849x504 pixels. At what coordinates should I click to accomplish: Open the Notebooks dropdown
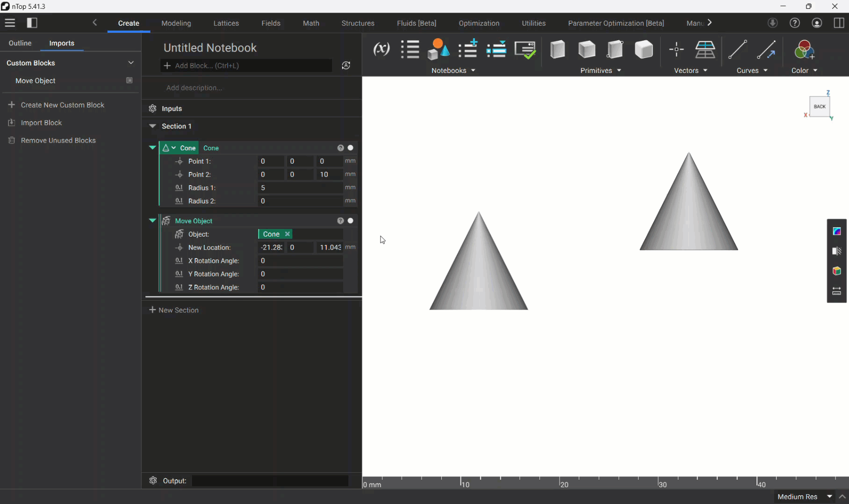click(x=453, y=70)
